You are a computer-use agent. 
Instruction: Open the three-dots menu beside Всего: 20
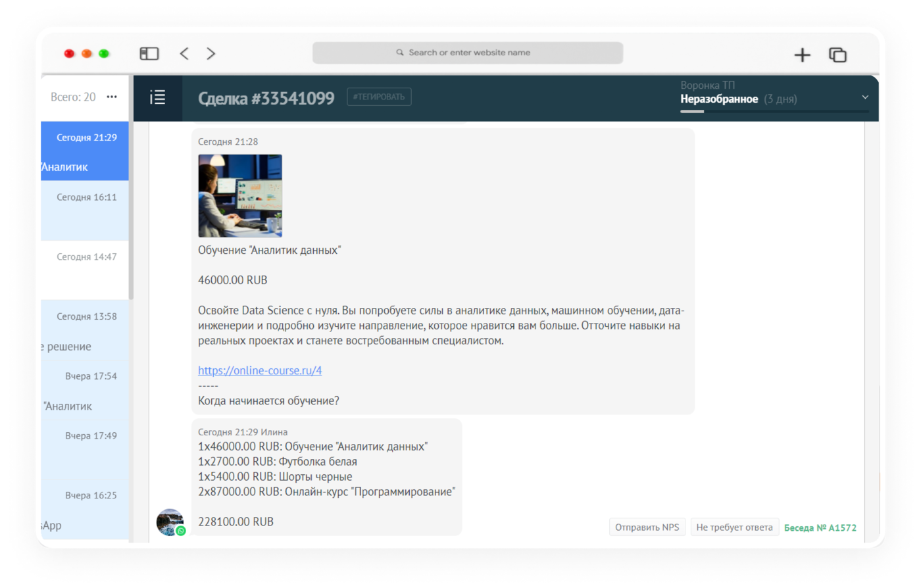click(112, 97)
